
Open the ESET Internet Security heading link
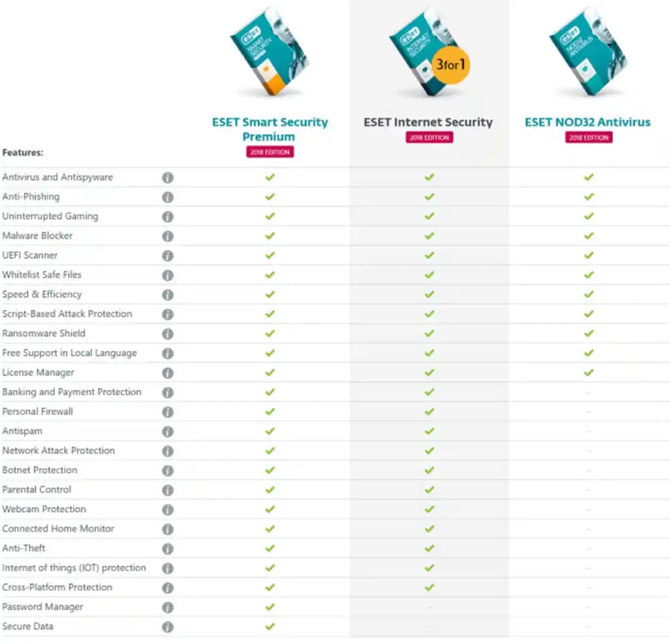pos(429,122)
